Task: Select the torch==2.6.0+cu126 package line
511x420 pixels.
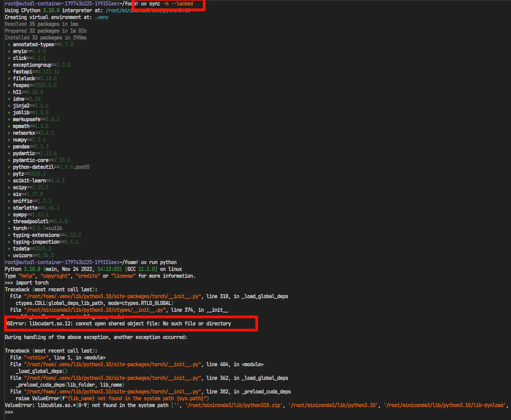Action: (x=37, y=228)
